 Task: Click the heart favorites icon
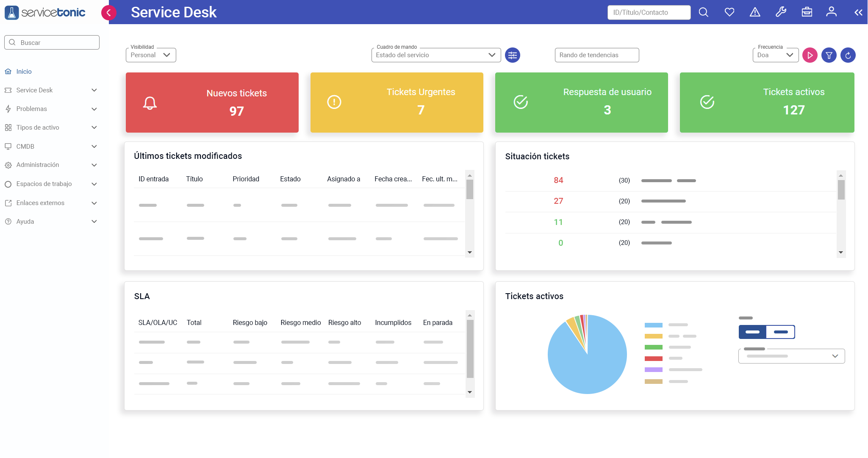tap(729, 12)
